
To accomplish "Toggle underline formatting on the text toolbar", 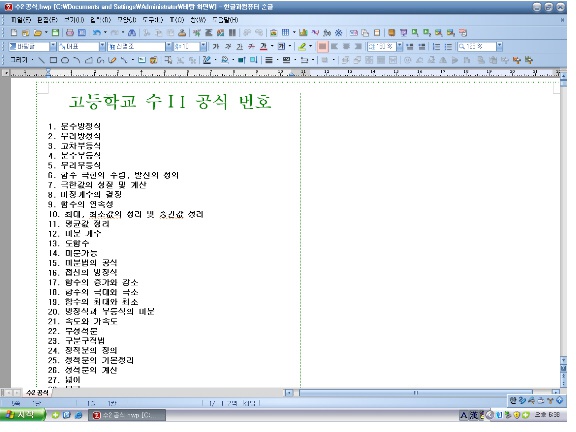I will [x=240, y=46].
